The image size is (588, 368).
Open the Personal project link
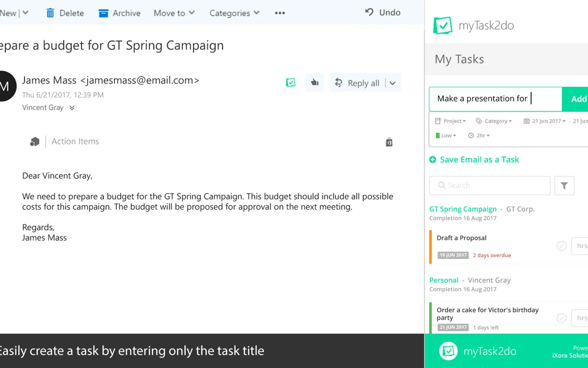coord(444,280)
